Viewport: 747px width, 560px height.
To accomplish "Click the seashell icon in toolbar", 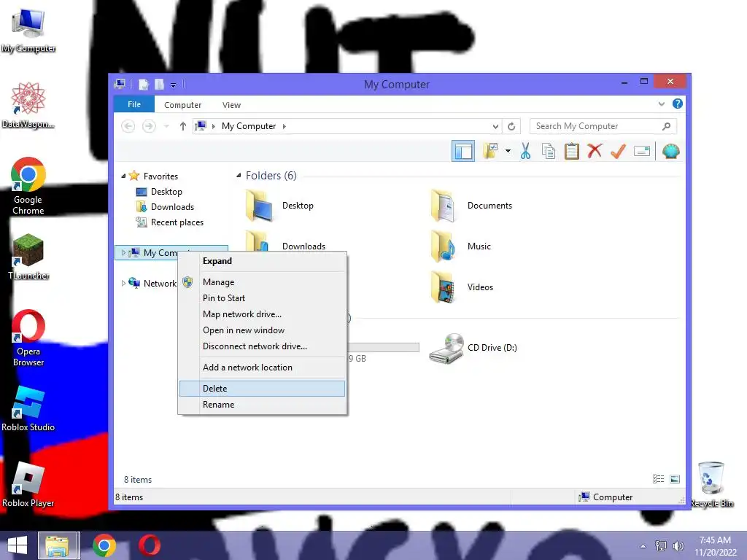I will tap(671, 152).
